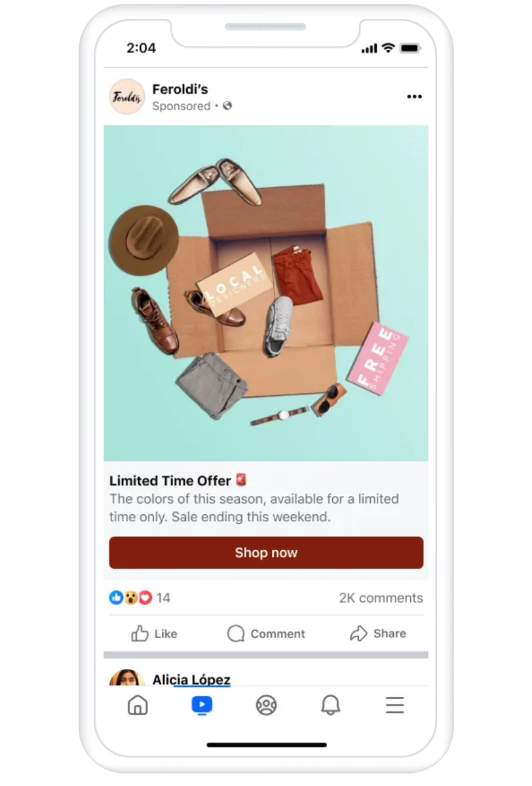Open the three-dot post options menu
This screenshot has height=786, width=532.
click(414, 97)
